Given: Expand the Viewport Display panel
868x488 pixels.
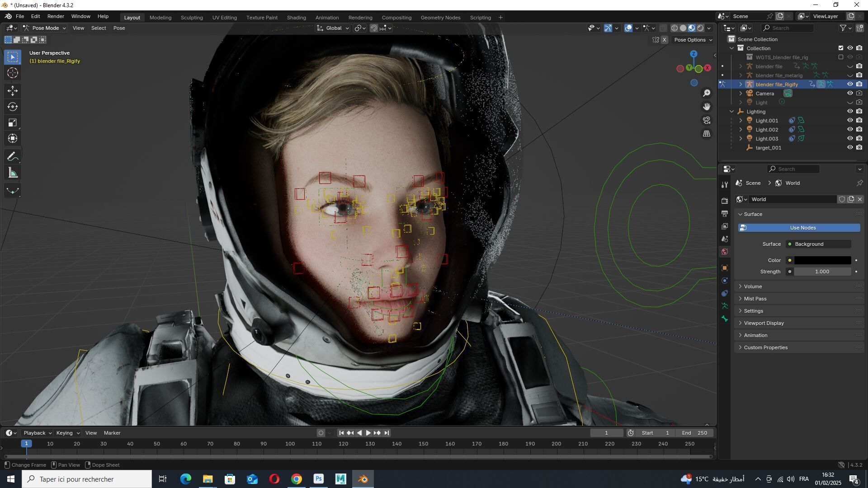Looking at the screenshot, I should [x=764, y=323].
